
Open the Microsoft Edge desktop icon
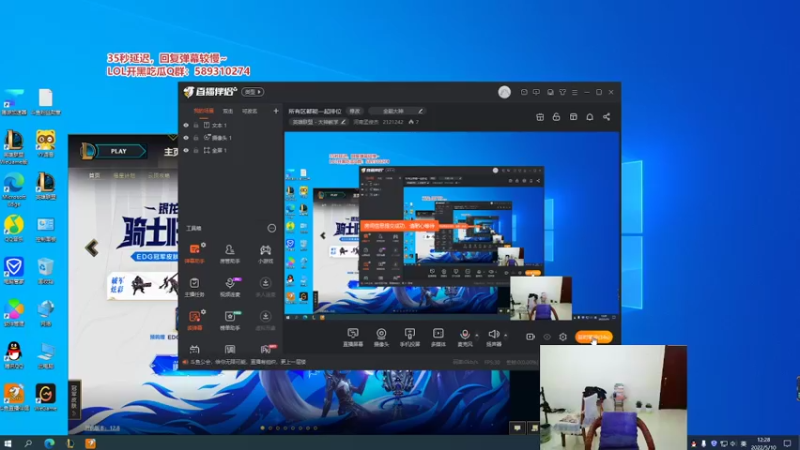pyautogui.click(x=14, y=189)
